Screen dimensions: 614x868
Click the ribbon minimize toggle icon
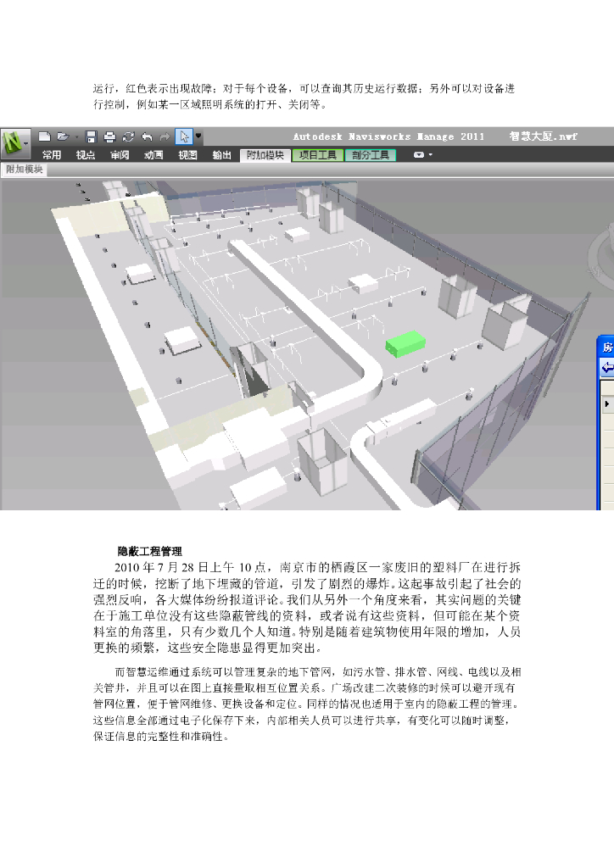click(419, 155)
